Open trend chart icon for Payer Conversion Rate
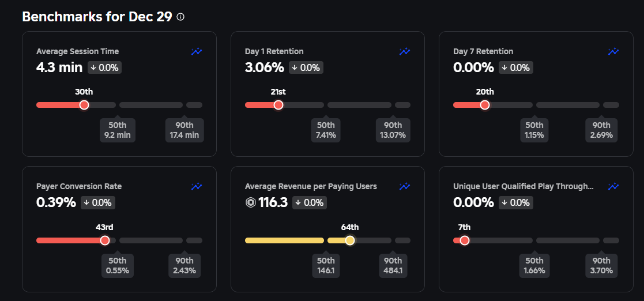This screenshot has width=644, height=301. pyautogui.click(x=197, y=186)
